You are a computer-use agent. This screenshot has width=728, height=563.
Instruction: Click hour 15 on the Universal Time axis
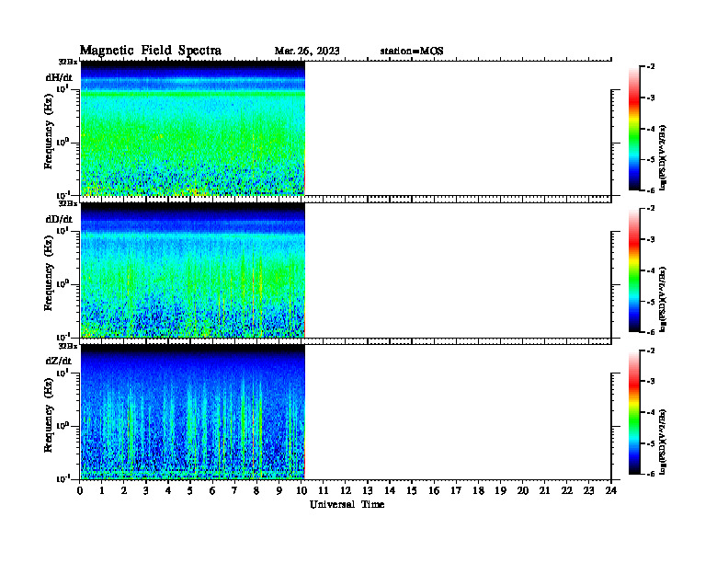click(x=412, y=491)
